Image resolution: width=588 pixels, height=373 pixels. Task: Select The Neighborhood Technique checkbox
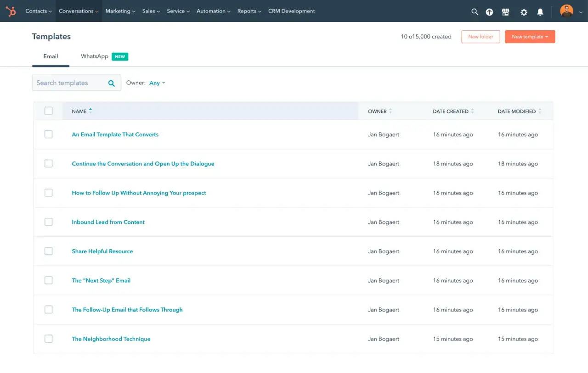coord(49,339)
